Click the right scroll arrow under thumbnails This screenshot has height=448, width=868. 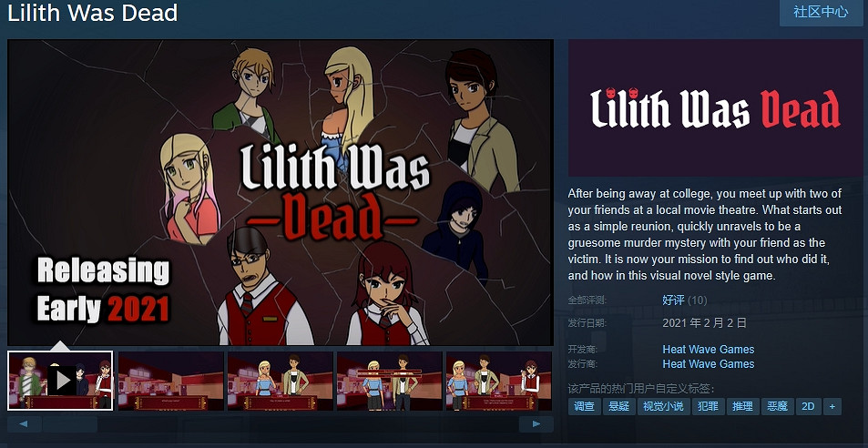point(536,424)
